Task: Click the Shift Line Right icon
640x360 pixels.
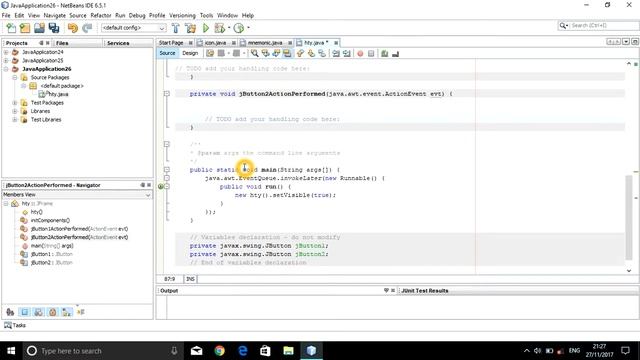Action: [x=347, y=53]
